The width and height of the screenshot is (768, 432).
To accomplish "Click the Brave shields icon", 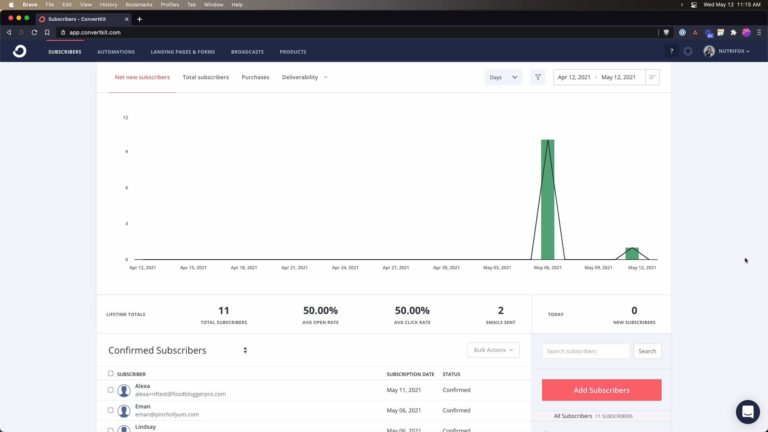I will point(666,32).
